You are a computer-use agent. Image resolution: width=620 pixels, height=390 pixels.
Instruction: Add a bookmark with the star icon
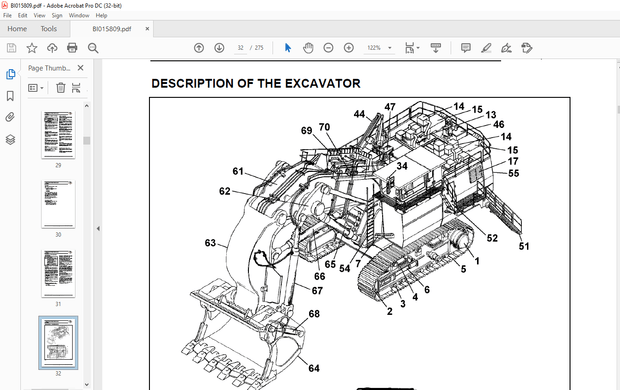(x=32, y=48)
